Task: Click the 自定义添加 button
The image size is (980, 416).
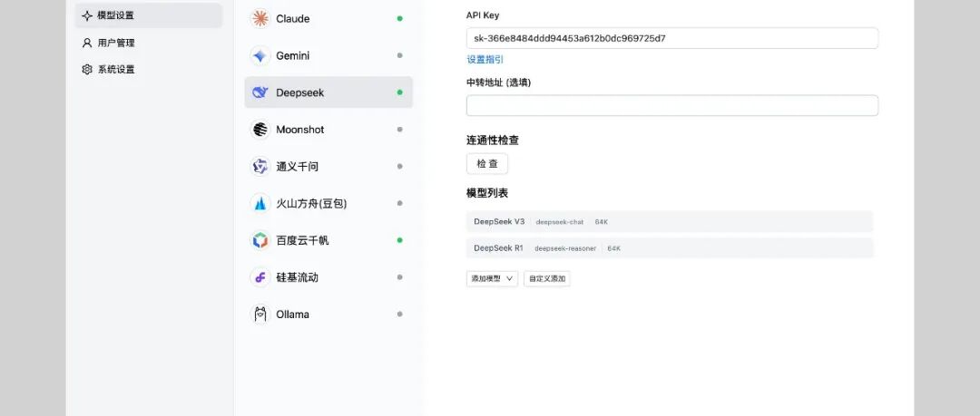Action: point(547,278)
